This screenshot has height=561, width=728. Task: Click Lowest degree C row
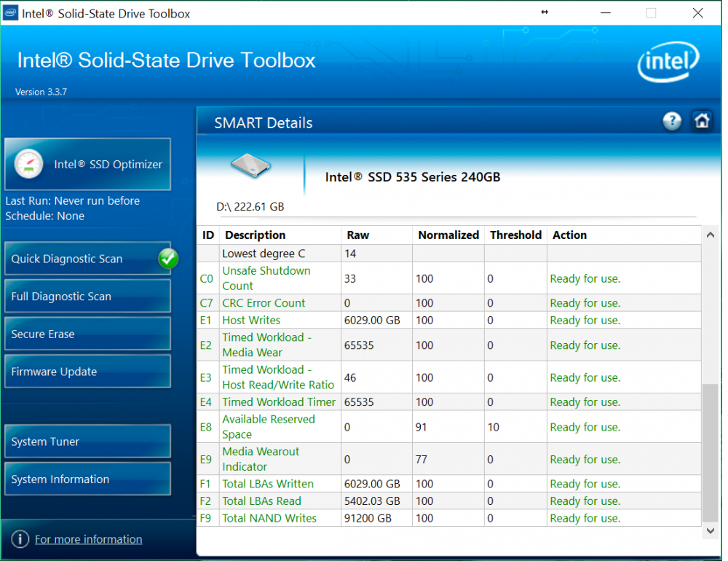448,254
